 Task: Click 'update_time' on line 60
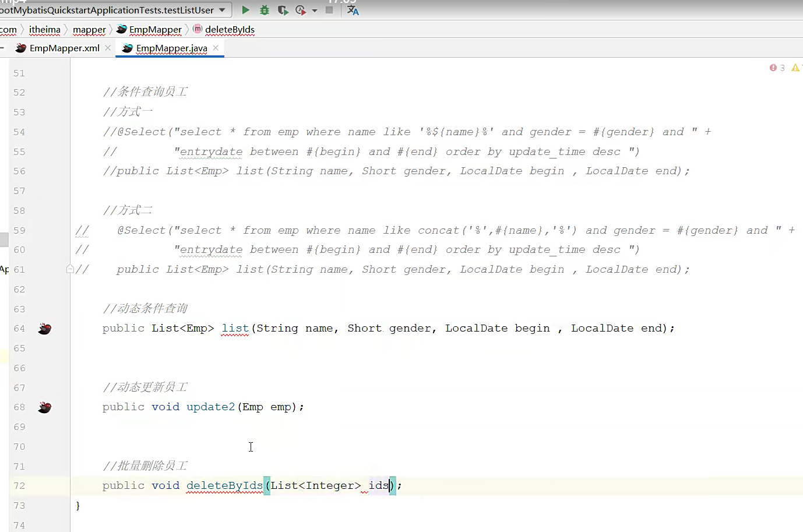pyautogui.click(x=547, y=249)
